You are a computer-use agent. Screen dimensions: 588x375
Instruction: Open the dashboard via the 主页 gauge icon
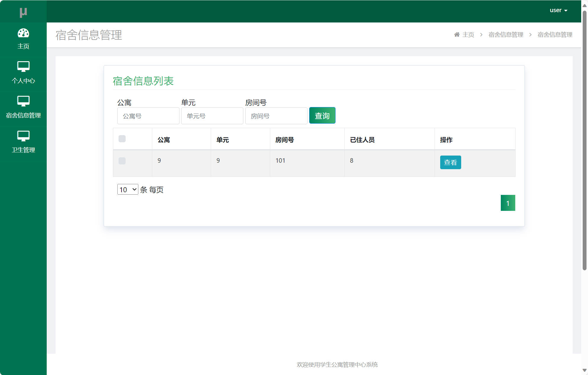[23, 33]
